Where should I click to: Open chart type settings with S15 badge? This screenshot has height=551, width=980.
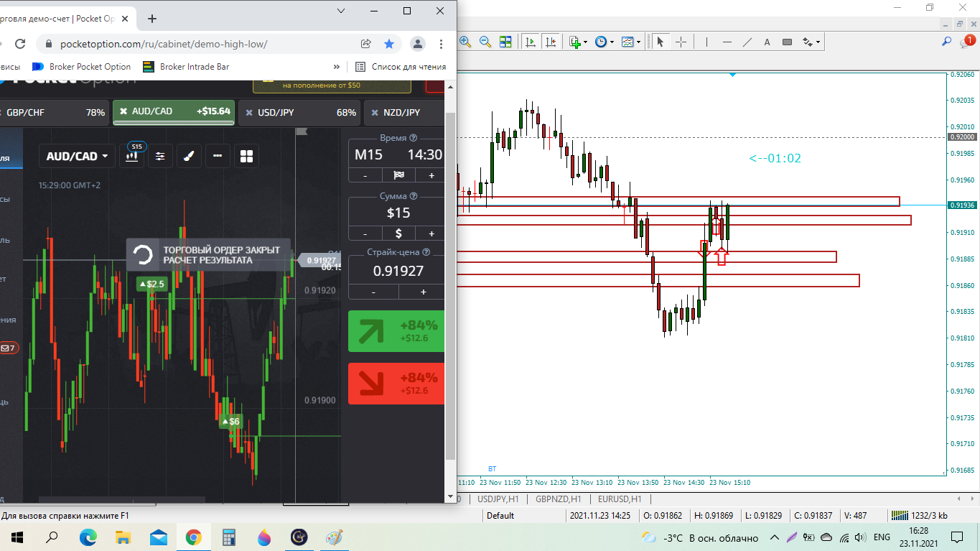132,156
